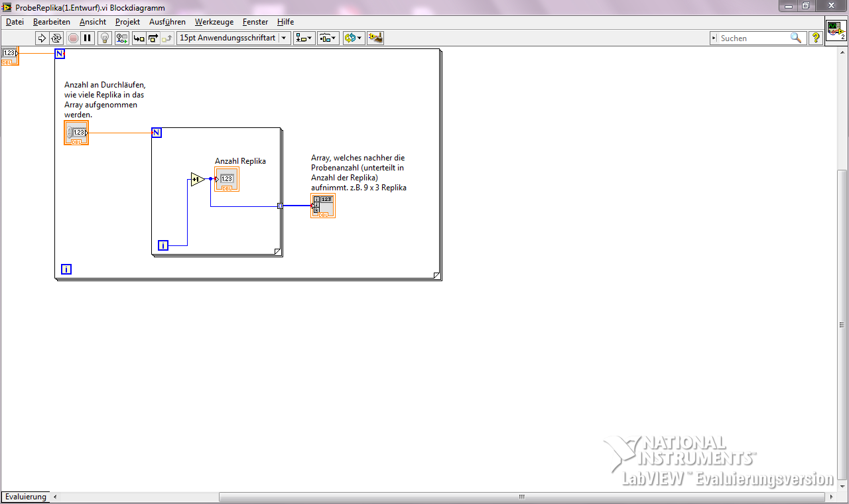
Task: Open the Werkzeuge menu
Action: pyautogui.click(x=214, y=22)
